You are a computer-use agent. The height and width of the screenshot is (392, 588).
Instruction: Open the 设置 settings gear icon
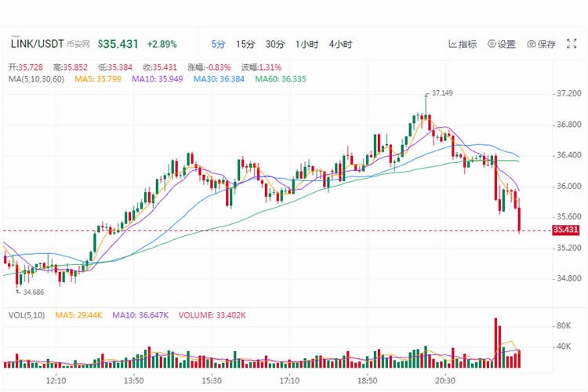[x=492, y=44]
